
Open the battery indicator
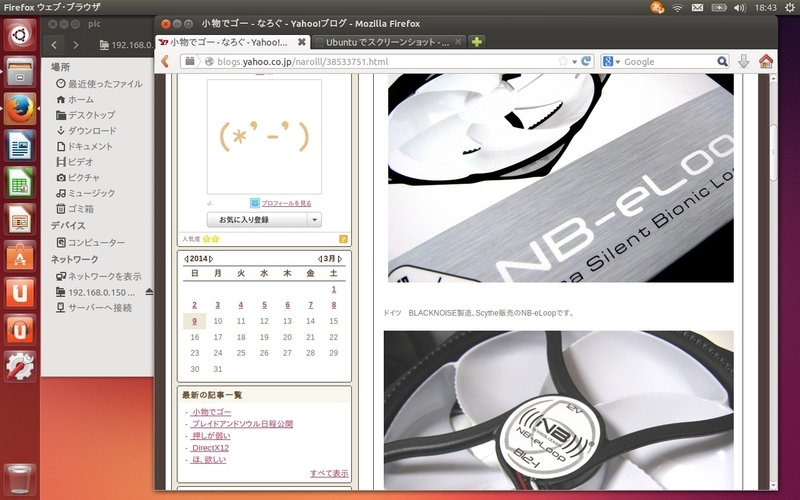pos(718,7)
